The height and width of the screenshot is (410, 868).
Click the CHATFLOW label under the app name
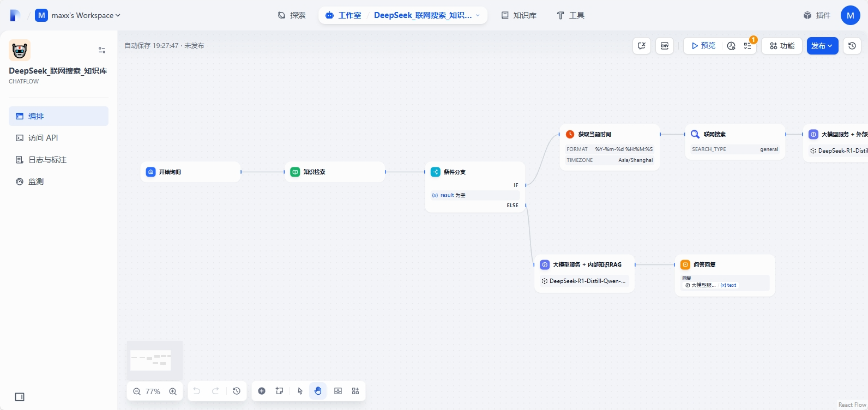point(24,81)
